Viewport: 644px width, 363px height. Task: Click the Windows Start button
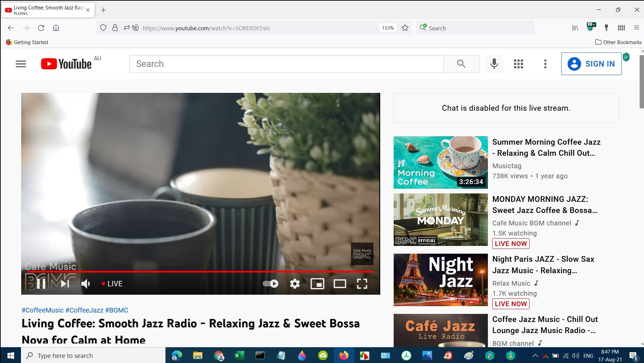10,356
